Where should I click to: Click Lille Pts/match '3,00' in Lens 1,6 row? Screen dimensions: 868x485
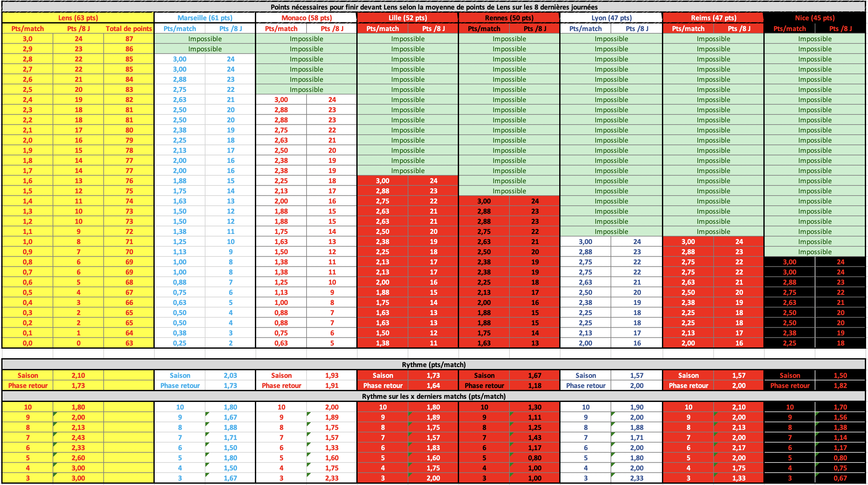coord(382,181)
